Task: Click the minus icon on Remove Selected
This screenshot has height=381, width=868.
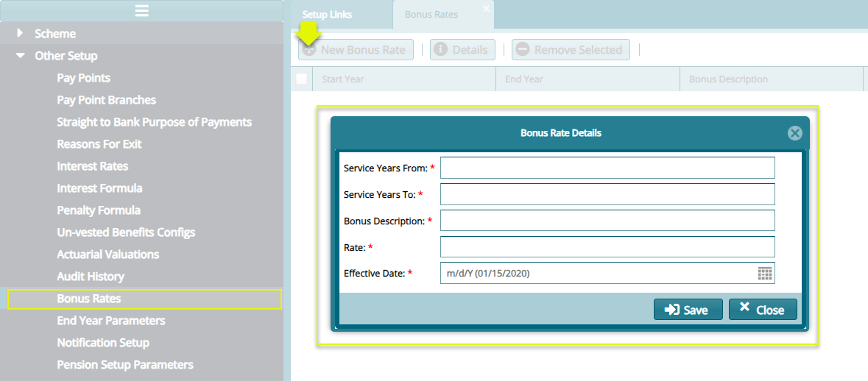Action: 522,50
